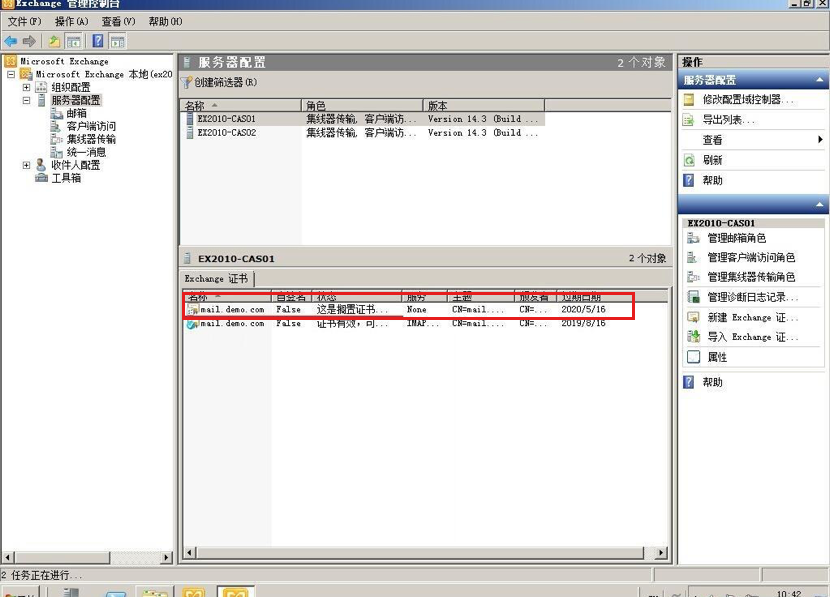The image size is (831, 597).
Task: Toggle the action pane toolbar icon
Action: pos(117,41)
